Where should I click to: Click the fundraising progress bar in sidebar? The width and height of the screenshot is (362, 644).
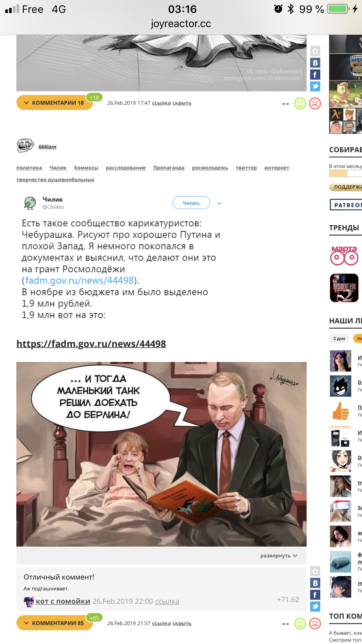tap(345, 174)
